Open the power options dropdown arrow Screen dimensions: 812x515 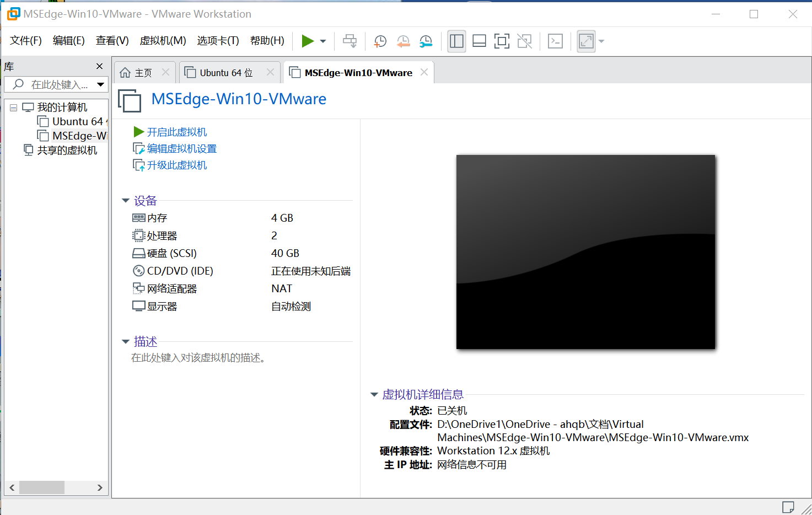[323, 41]
